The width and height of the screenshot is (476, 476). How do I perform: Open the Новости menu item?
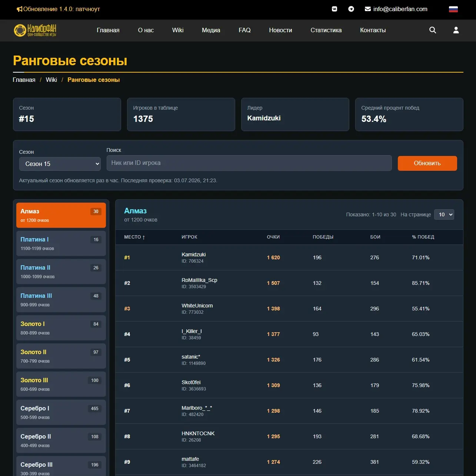click(280, 30)
